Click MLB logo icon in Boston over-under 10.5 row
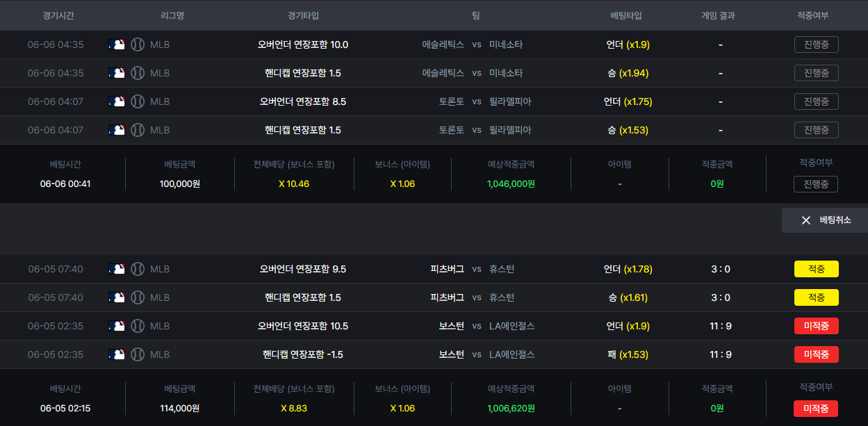868x426 pixels. pos(117,326)
